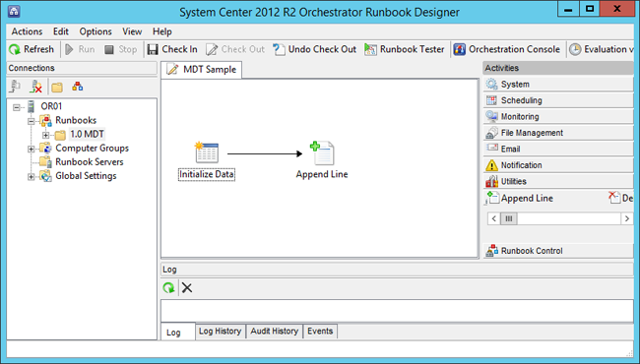Click the disconnect server icon with red X
The image size is (640, 364).
[36, 87]
